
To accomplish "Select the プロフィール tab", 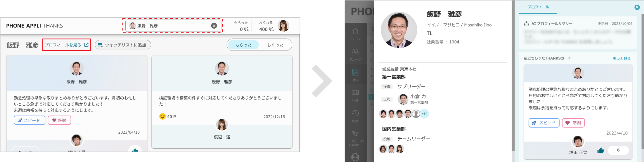I will coord(538,7).
